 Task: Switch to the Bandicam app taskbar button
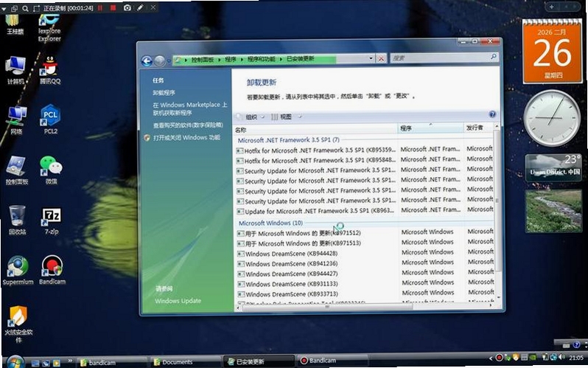(x=333, y=361)
